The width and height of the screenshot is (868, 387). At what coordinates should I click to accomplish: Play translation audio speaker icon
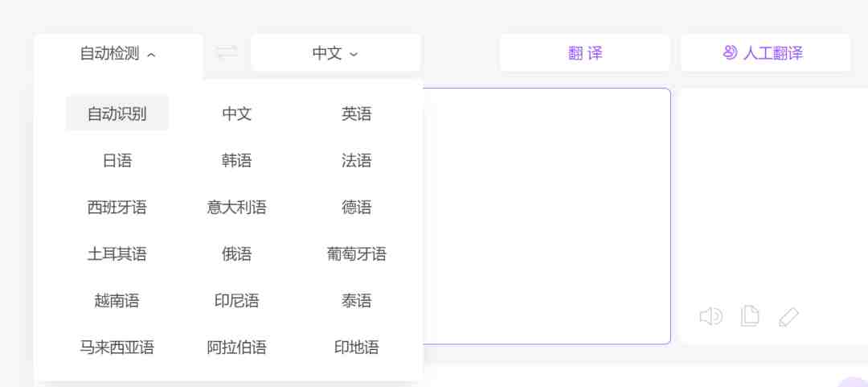(710, 316)
